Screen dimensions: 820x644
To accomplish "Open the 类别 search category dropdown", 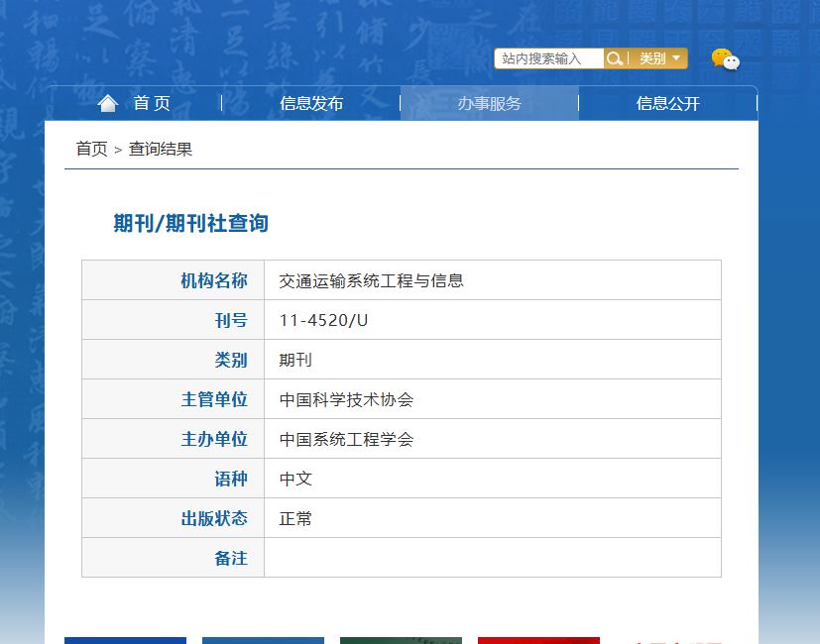I will click(x=659, y=58).
